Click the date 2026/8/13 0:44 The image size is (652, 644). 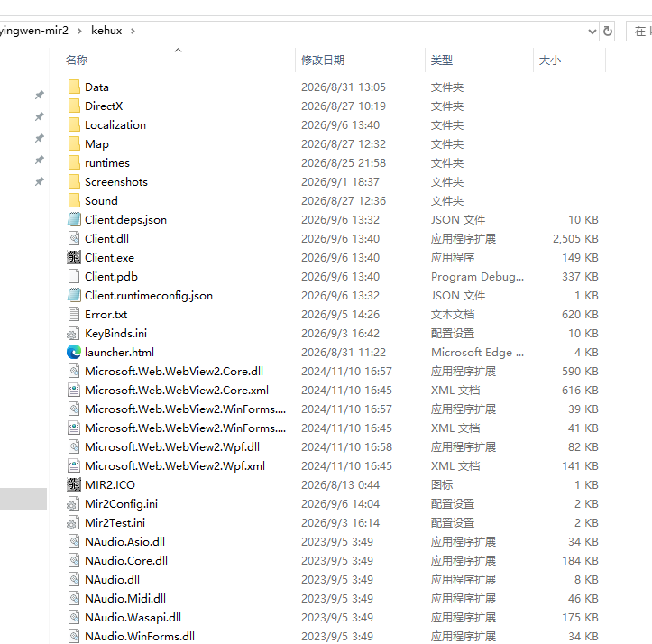click(x=340, y=484)
